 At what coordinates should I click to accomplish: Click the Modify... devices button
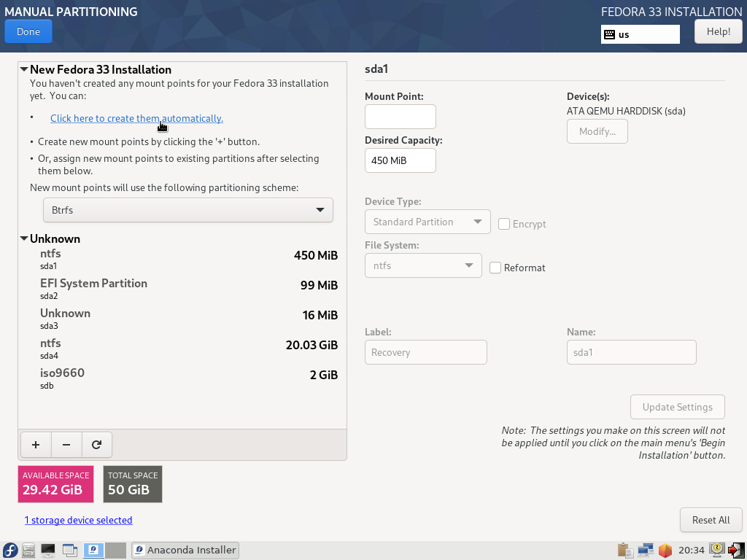click(x=597, y=131)
